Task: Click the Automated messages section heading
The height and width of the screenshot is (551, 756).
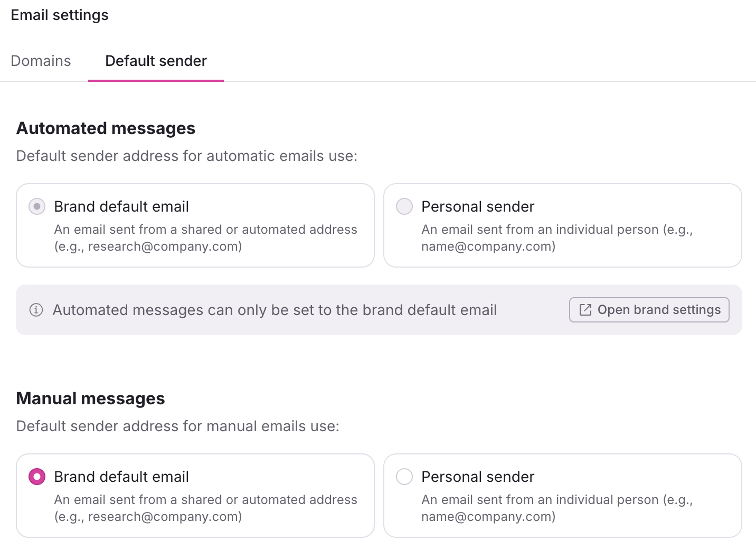Action: 106,128
